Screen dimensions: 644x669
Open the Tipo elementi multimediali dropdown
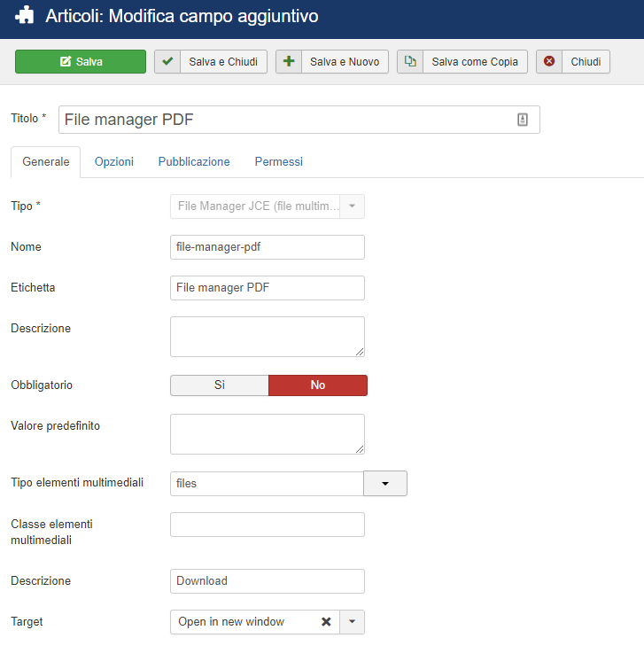[x=385, y=484]
